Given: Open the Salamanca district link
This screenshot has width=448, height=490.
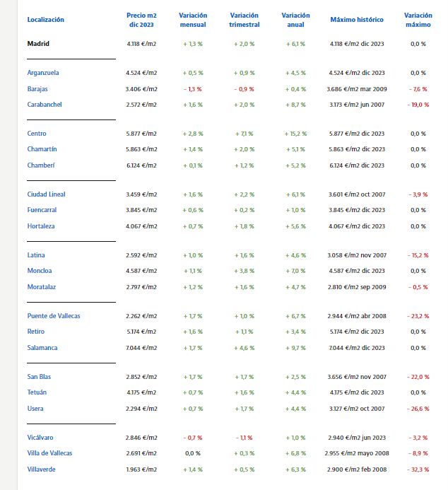Looking at the screenshot, I should coord(42,348).
